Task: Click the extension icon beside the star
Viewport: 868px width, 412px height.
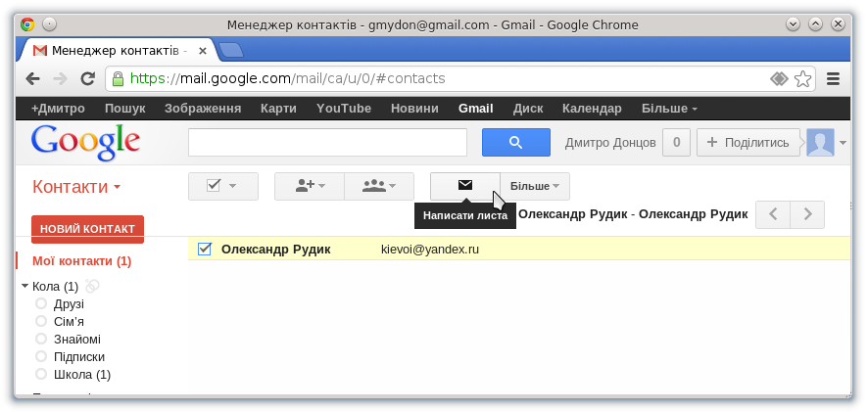Action: [779, 79]
